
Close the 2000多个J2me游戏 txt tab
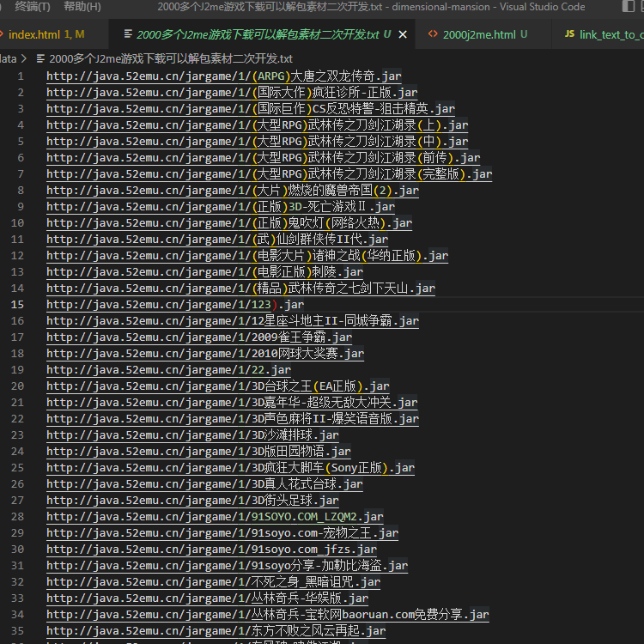tap(403, 34)
